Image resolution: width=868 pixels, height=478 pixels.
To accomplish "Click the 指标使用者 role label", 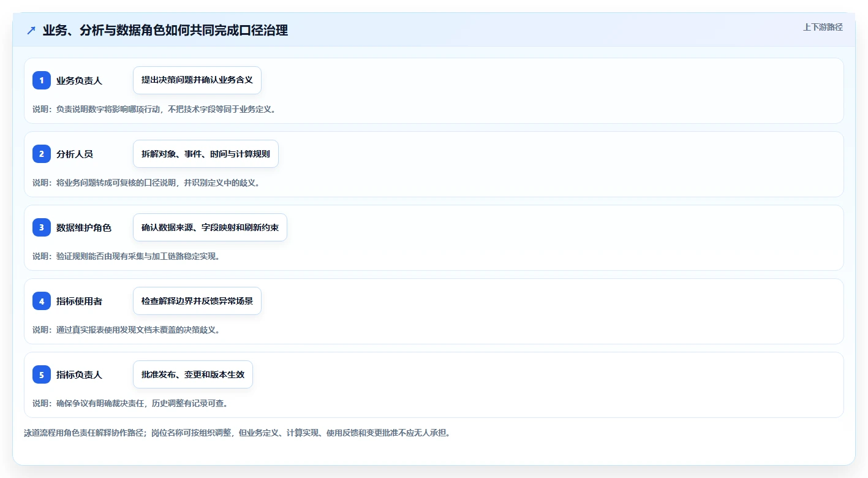I will click(x=79, y=301).
